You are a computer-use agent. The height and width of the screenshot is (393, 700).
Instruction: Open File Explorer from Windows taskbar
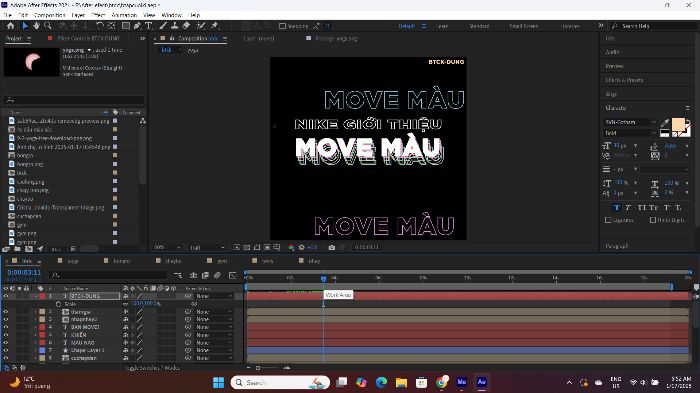click(x=401, y=382)
